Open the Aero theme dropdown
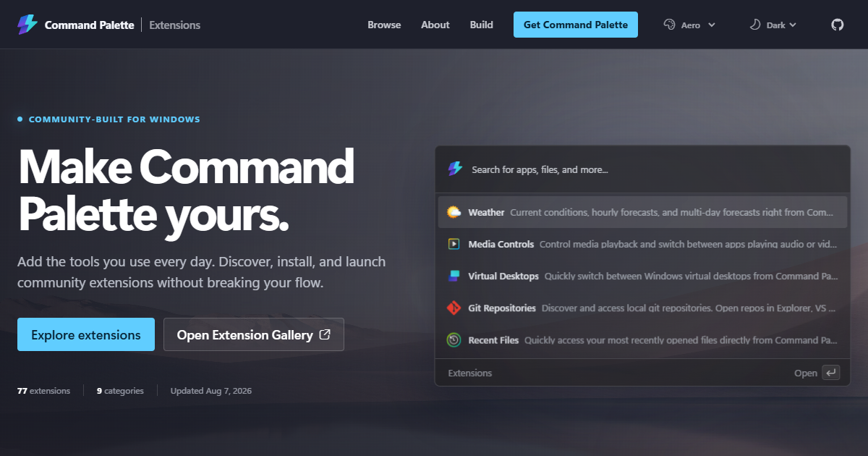 (690, 25)
